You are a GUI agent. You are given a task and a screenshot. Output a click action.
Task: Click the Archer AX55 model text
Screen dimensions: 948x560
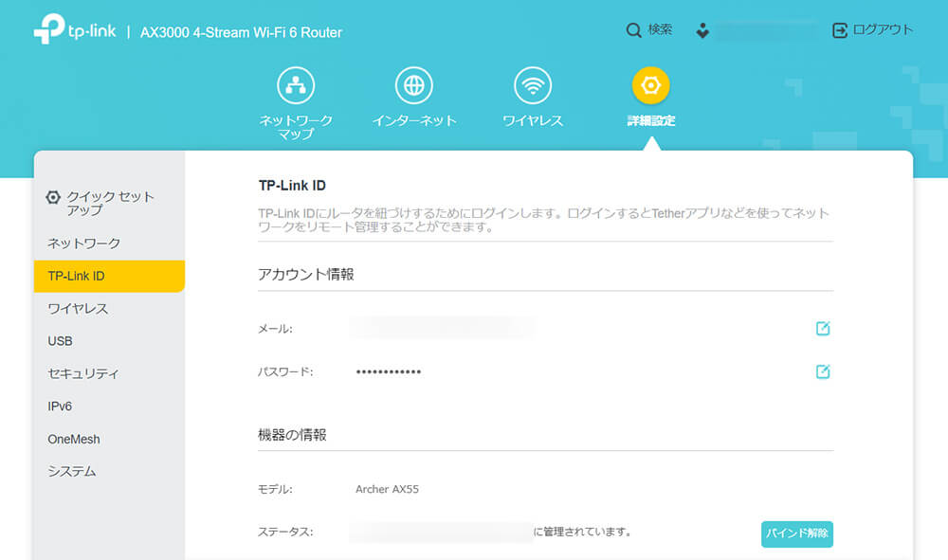[387, 489]
